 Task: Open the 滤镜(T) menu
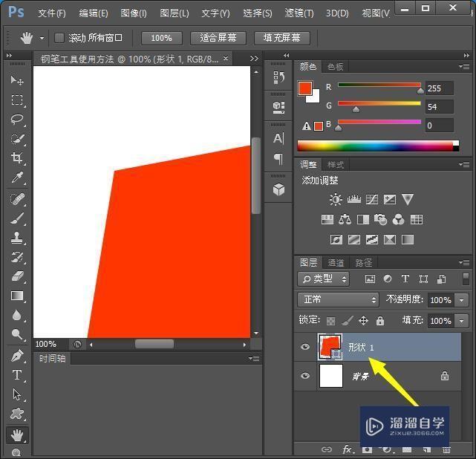[299, 13]
